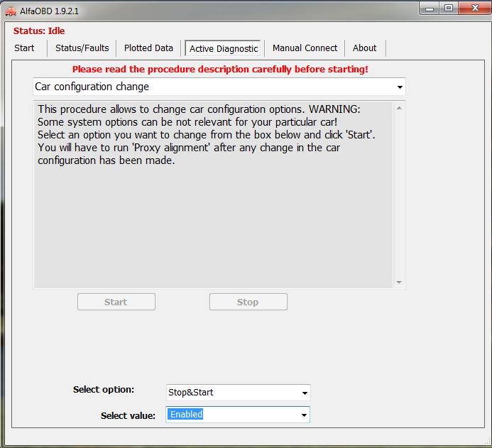Minimize the AlfaOBD window
This screenshot has height=448, width=492.
[430, 9]
